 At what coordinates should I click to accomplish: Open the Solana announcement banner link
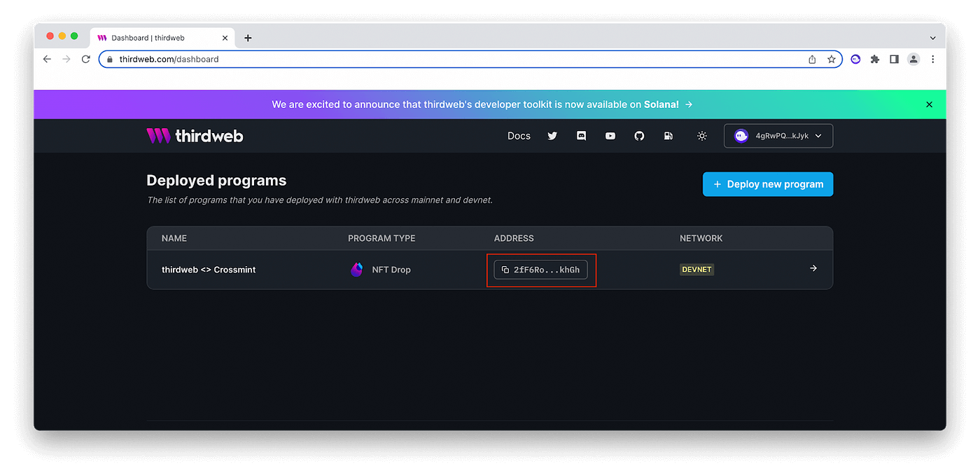coord(482,104)
